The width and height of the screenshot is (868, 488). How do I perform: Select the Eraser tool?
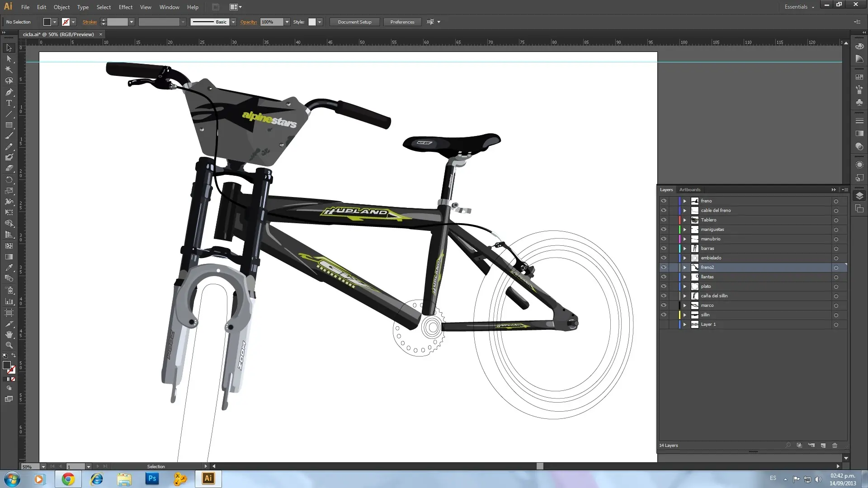(x=9, y=168)
